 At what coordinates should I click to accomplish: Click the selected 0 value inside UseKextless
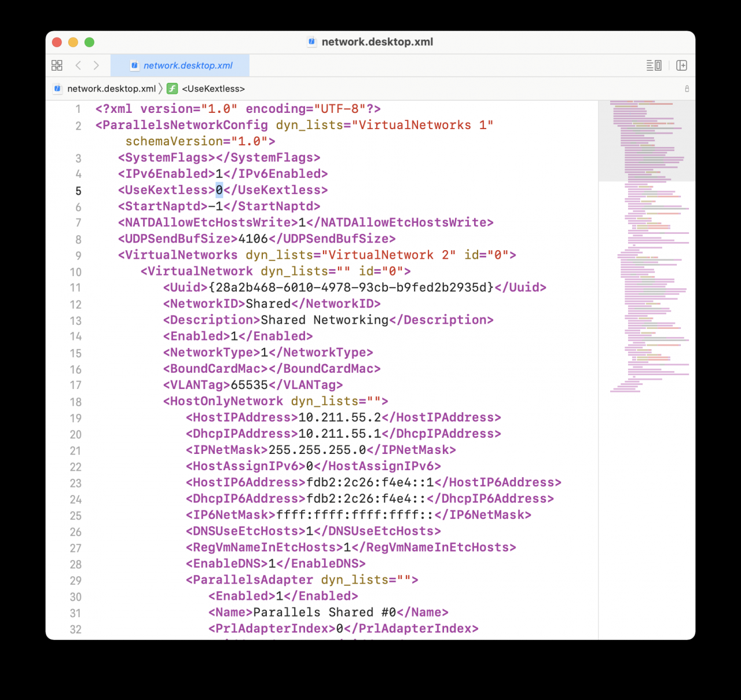(x=218, y=190)
